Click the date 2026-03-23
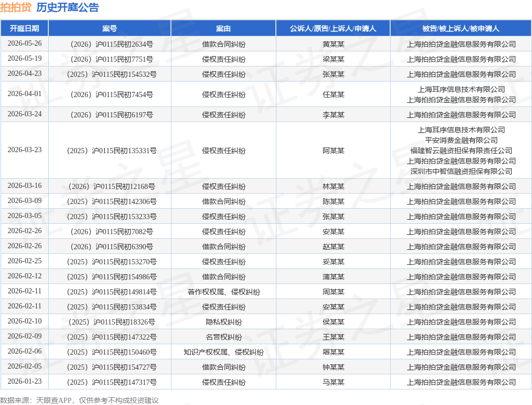This screenshot has width=532, height=405. pos(24,150)
